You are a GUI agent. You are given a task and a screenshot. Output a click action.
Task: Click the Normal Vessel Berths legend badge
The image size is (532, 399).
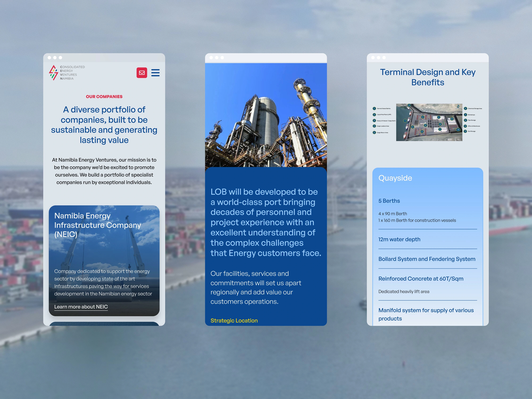374,109
